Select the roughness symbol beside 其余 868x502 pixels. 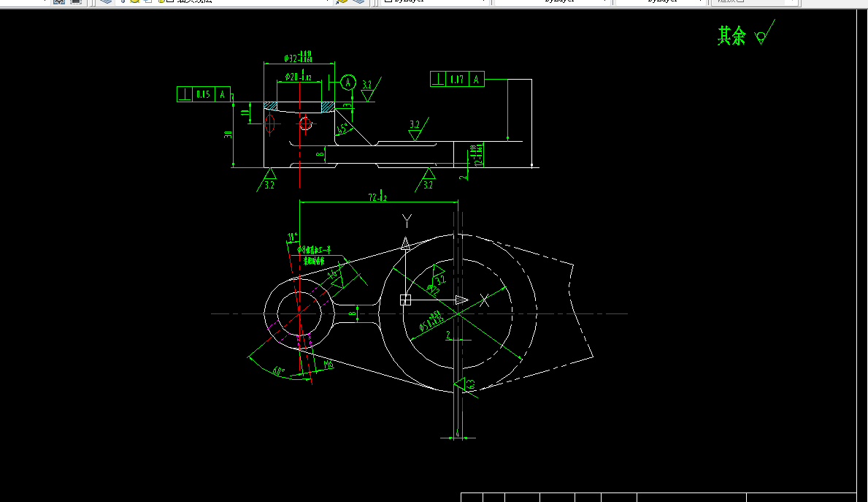pos(765,32)
